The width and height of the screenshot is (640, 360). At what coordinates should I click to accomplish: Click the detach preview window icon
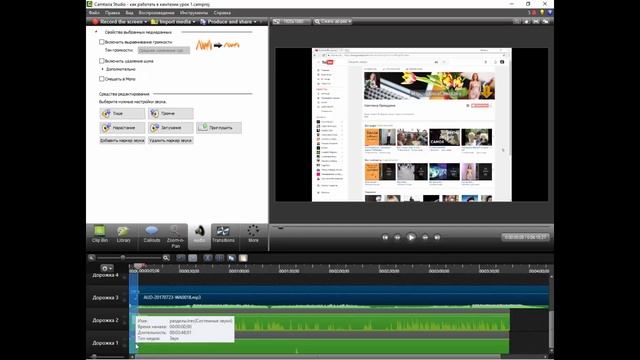(546, 21)
